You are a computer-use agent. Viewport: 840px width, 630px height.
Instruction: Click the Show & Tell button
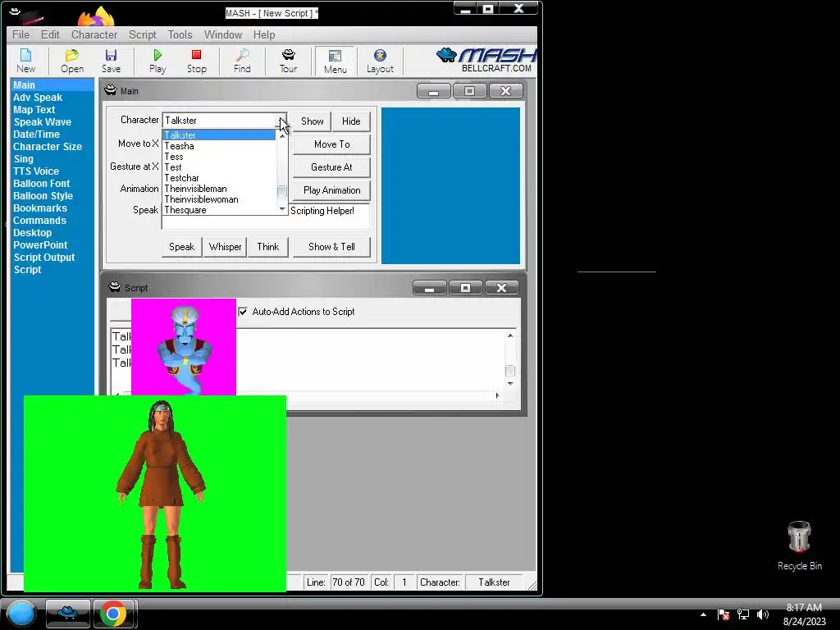(331, 247)
